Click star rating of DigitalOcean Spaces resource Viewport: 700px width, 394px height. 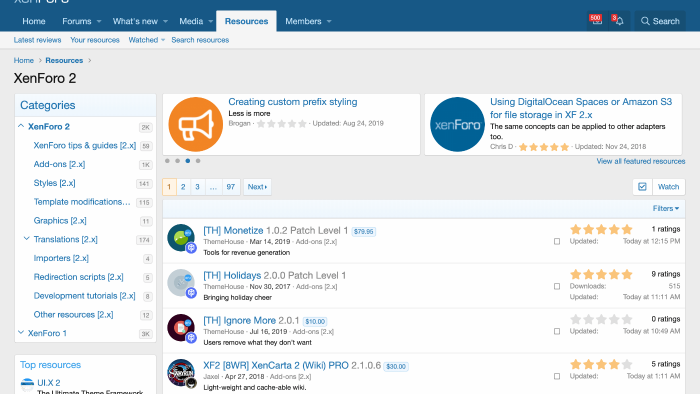point(544,147)
